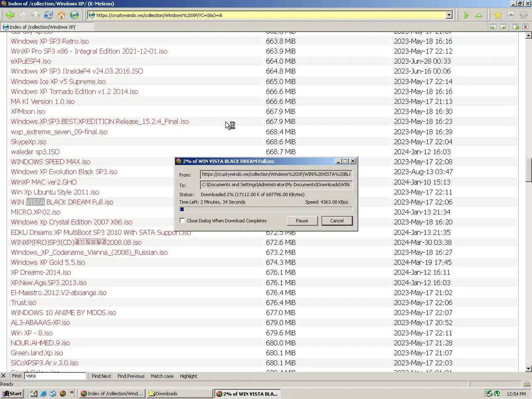Screen dimensions: 532x399
Task: Stop page loading with the Stop icon
Action: point(36,15)
